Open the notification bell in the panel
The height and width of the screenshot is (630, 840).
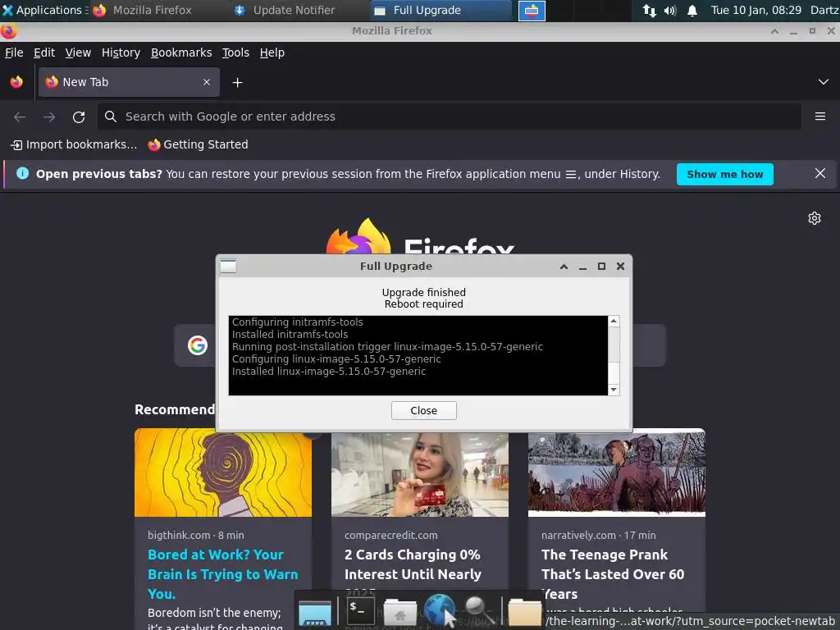click(692, 10)
